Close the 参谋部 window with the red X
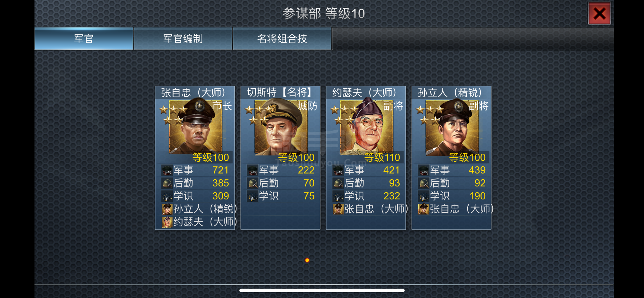 tap(599, 14)
